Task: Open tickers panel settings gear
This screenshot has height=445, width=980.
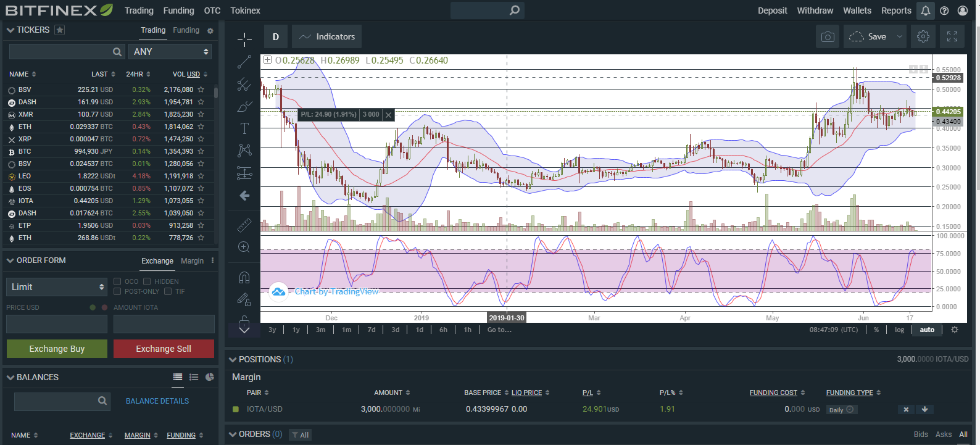Action: pyautogui.click(x=210, y=30)
